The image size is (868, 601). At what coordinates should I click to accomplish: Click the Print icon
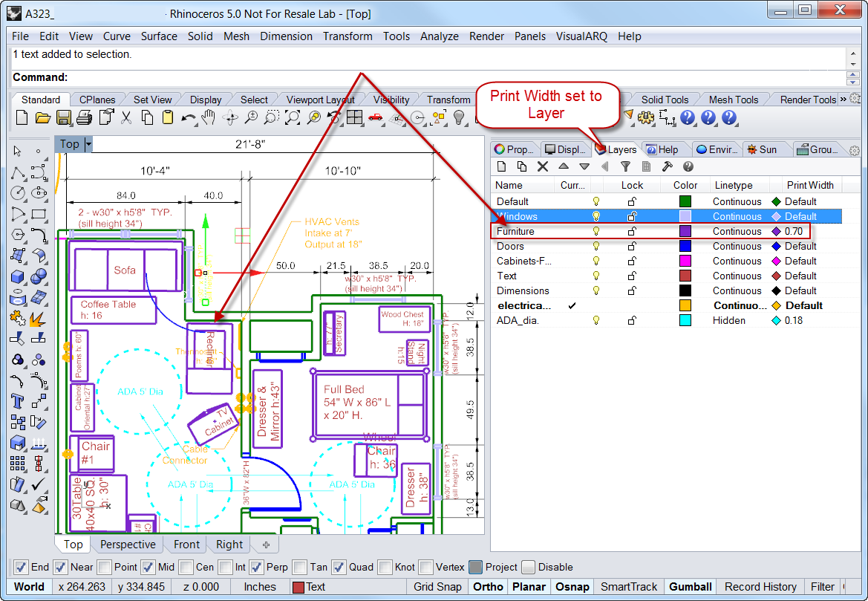[85, 117]
